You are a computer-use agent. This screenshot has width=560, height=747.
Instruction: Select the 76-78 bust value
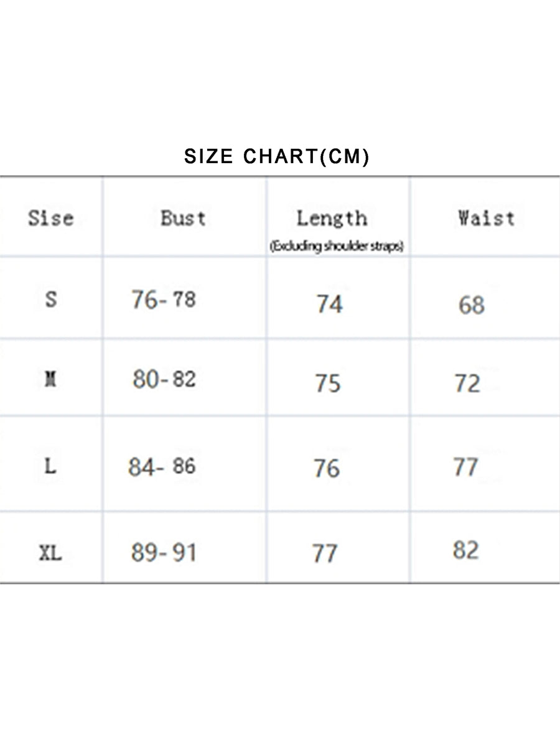pos(164,299)
